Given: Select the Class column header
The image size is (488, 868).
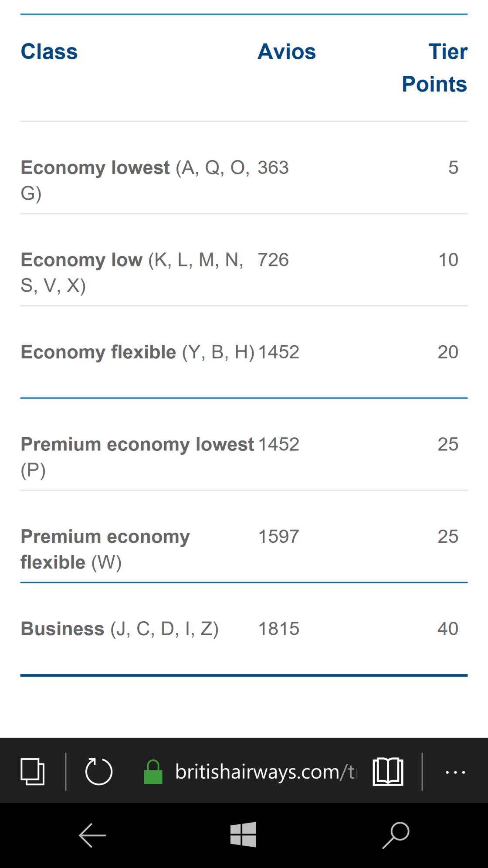Looking at the screenshot, I should coord(49,52).
